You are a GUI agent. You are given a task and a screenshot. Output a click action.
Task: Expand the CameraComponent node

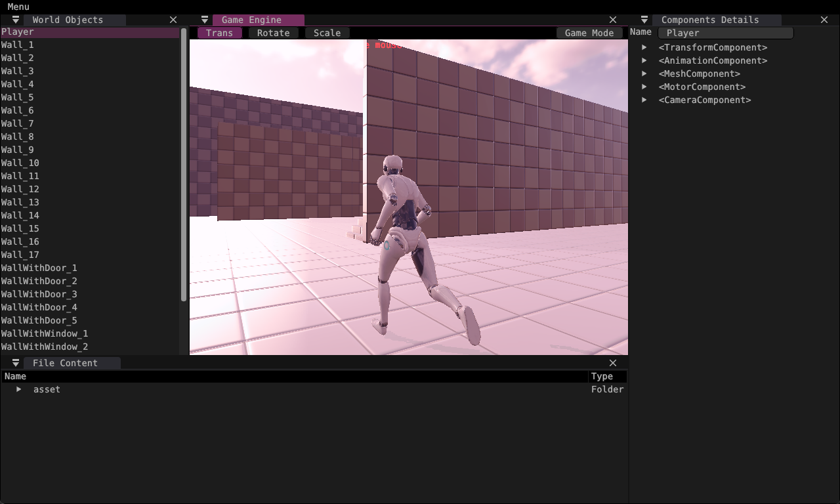tap(644, 100)
